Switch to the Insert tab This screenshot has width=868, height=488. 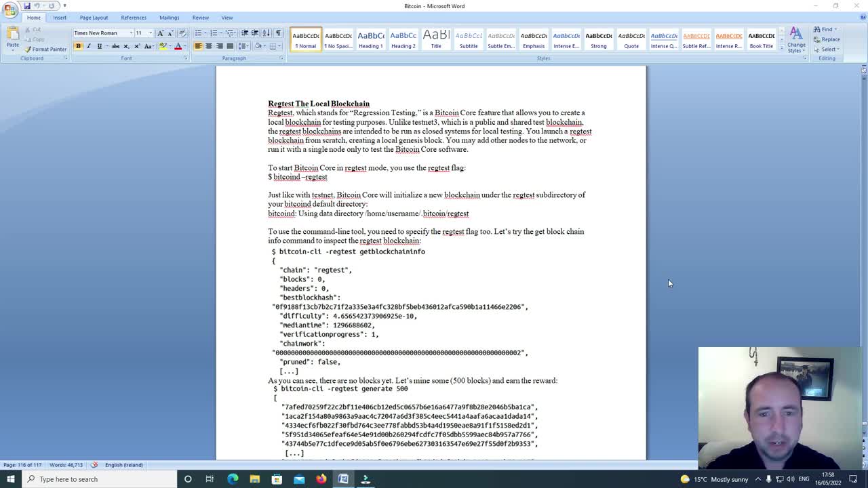click(60, 18)
